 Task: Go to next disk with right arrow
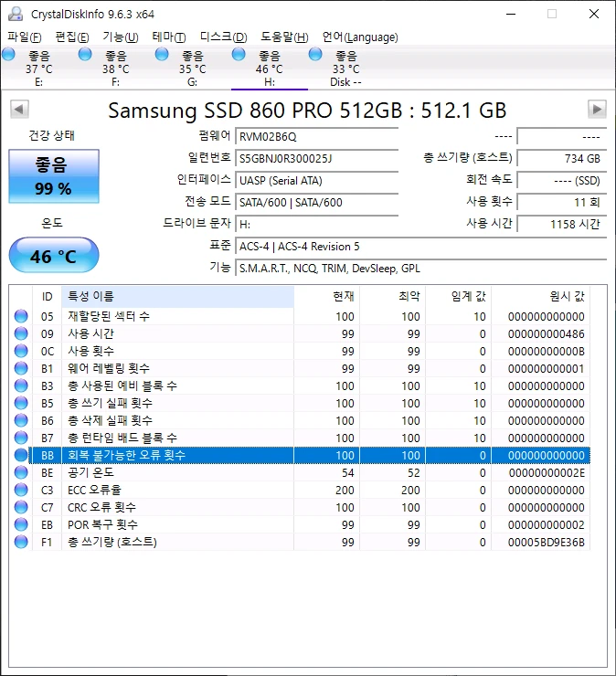597,109
